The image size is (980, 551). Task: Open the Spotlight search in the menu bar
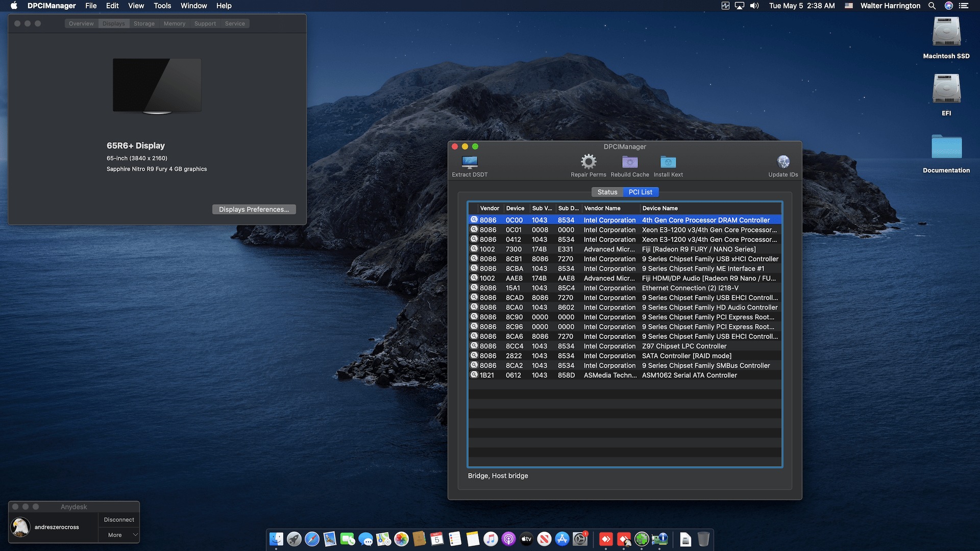932,6
